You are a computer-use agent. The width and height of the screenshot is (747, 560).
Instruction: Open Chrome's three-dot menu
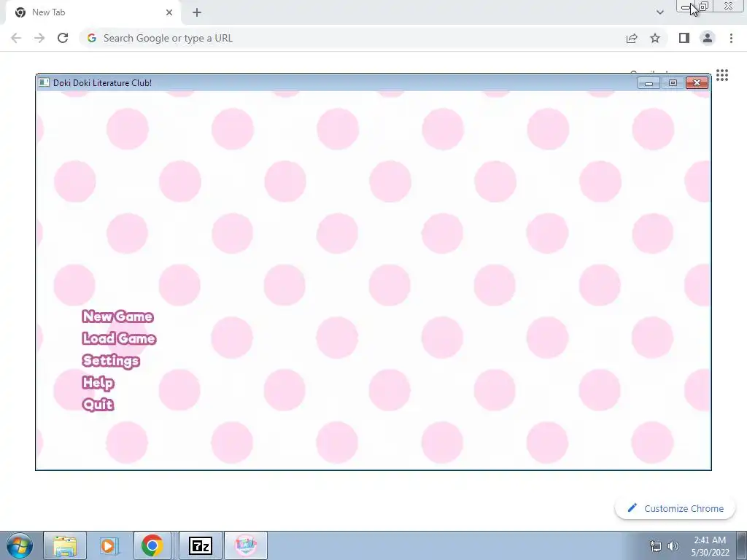coord(731,38)
